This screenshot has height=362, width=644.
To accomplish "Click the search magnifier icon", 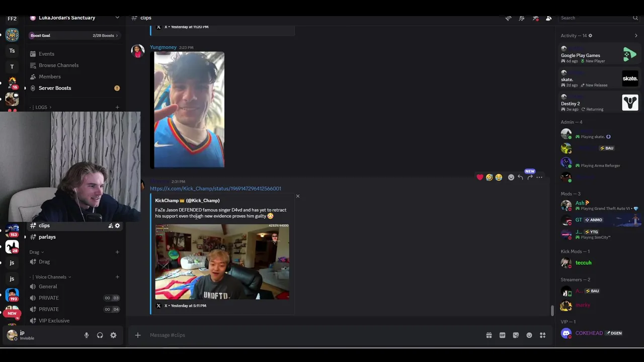I will (x=635, y=18).
